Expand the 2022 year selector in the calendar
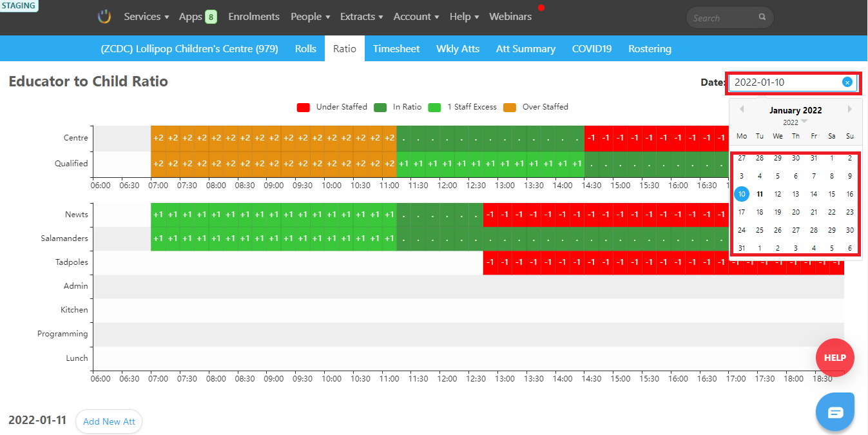 (795, 122)
